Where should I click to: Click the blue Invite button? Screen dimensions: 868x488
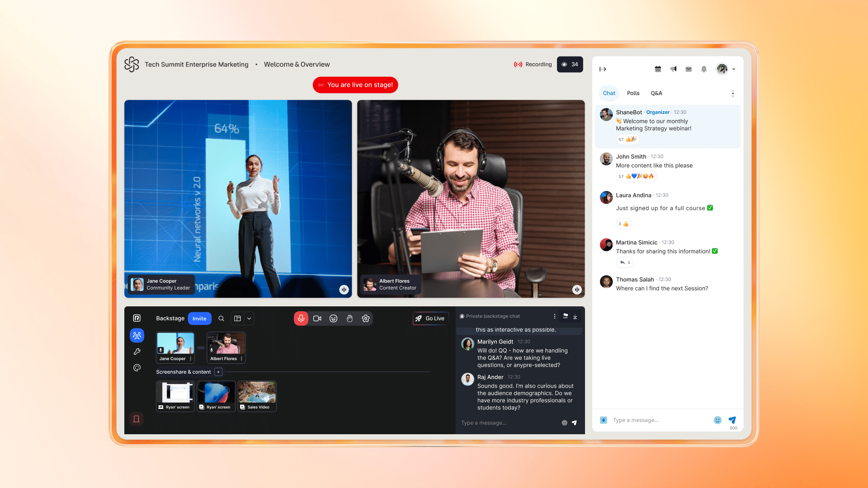point(199,319)
